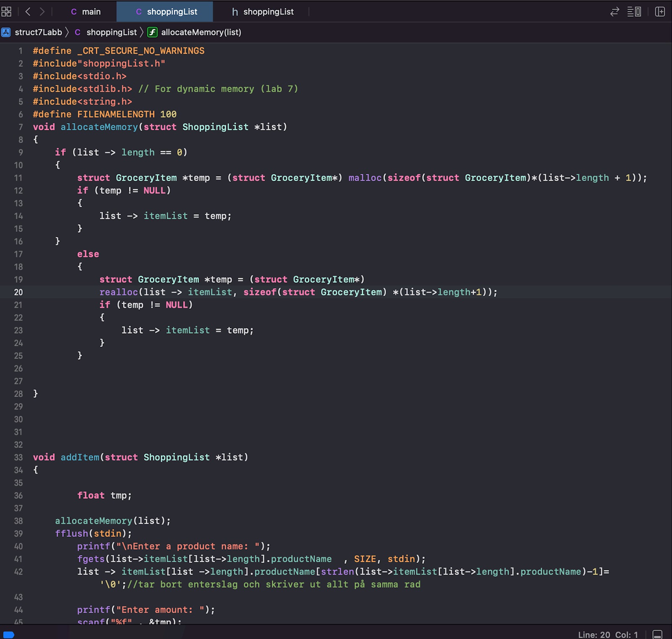Image resolution: width=672 pixels, height=639 pixels.
Task: Switch to the main tab
Action: click(91, 12)
